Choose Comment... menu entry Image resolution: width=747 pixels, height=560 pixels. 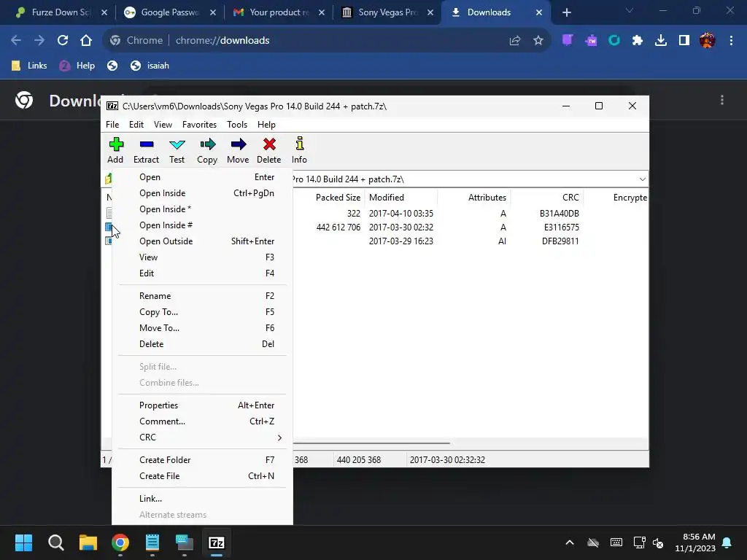(203, 421)
